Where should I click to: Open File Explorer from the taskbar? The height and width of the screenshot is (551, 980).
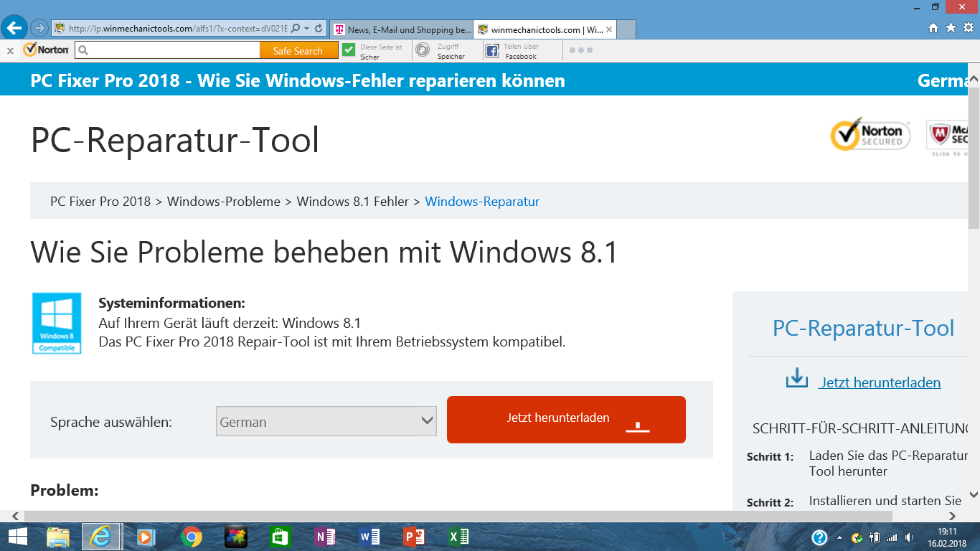point(58,537)
